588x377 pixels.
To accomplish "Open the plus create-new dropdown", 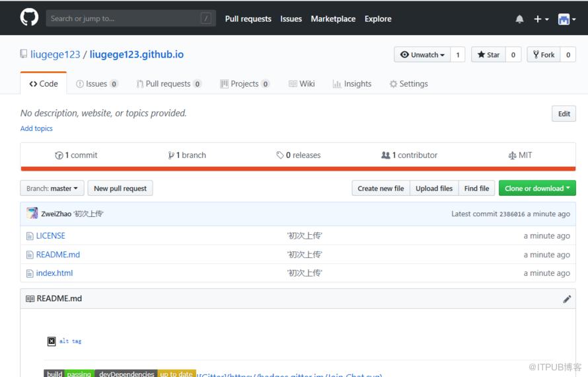I will tap(541, 19).
